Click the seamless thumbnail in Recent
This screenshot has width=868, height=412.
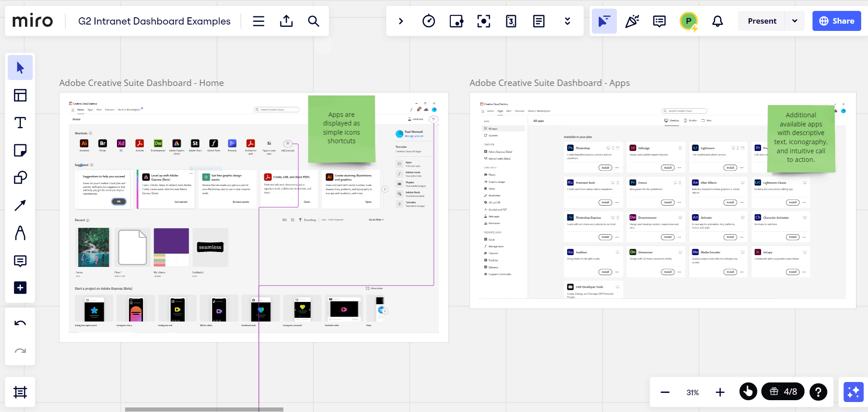click(210, 247)
